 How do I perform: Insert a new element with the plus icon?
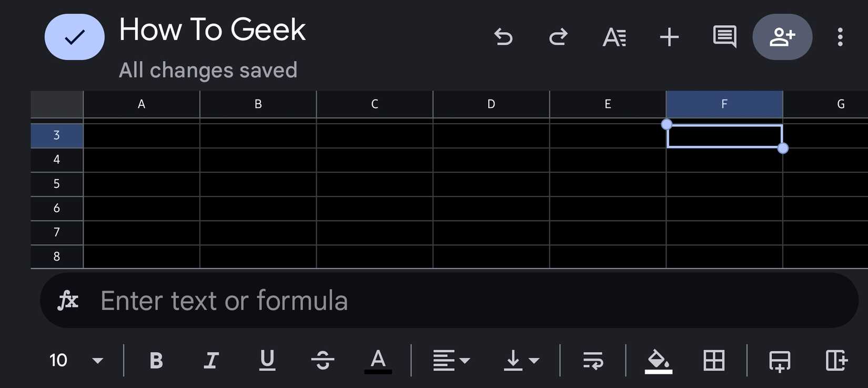[x=669, y=37]
